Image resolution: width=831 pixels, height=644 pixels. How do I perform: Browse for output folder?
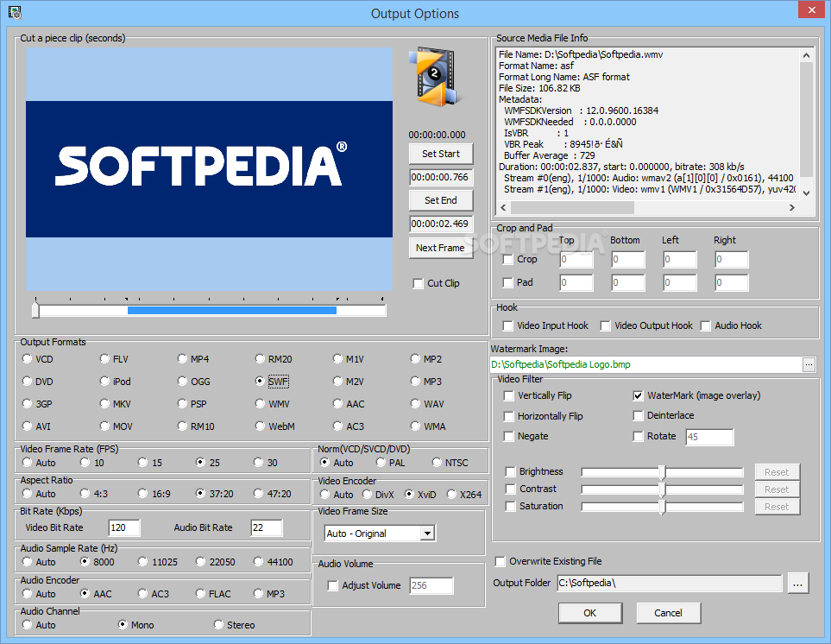[x=797, y=584]
